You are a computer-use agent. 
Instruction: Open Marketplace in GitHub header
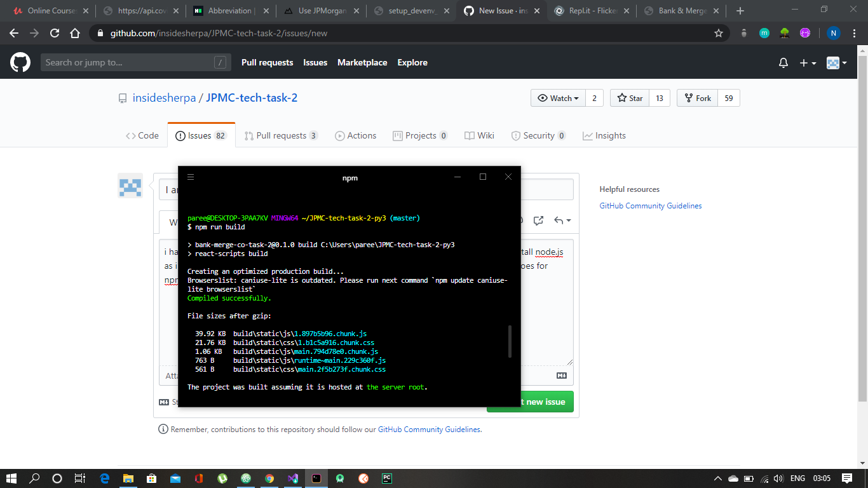click(x=362, y=62)
